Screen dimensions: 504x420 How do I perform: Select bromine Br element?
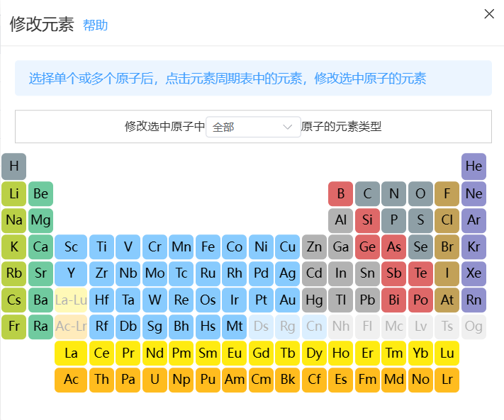coord(447,247)
